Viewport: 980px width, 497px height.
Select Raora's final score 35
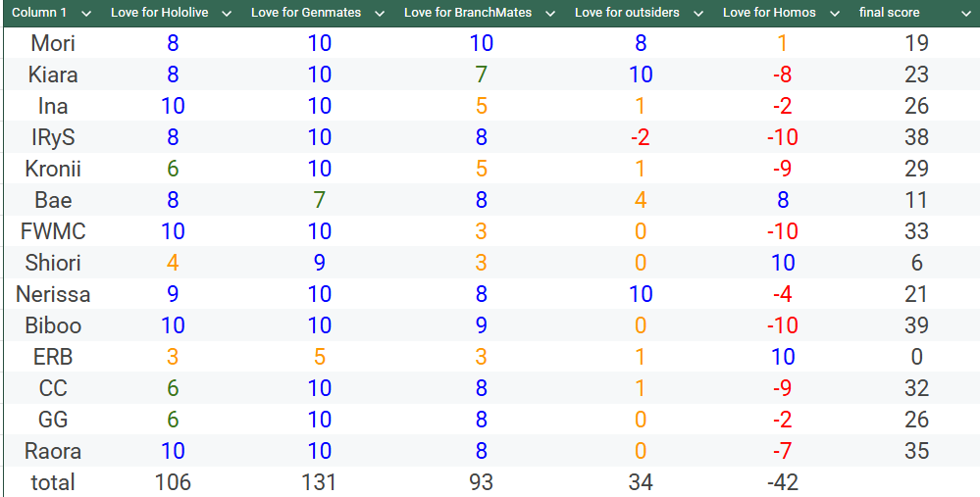tap(916, 451)
